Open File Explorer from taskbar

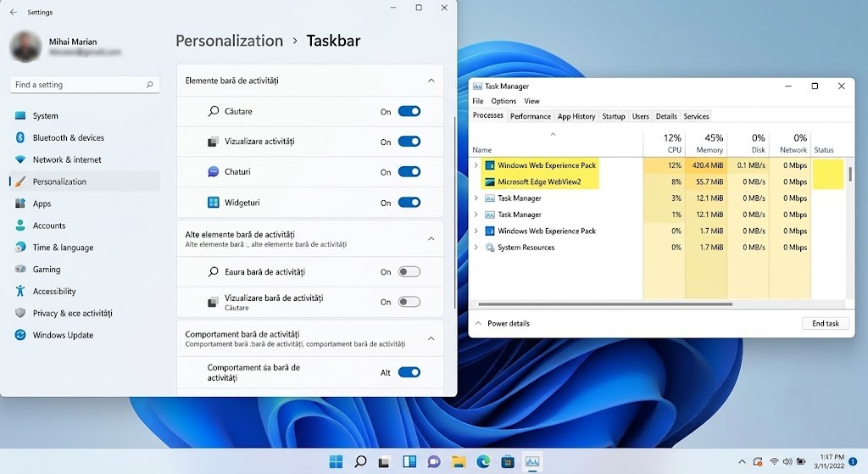[459, 461]
